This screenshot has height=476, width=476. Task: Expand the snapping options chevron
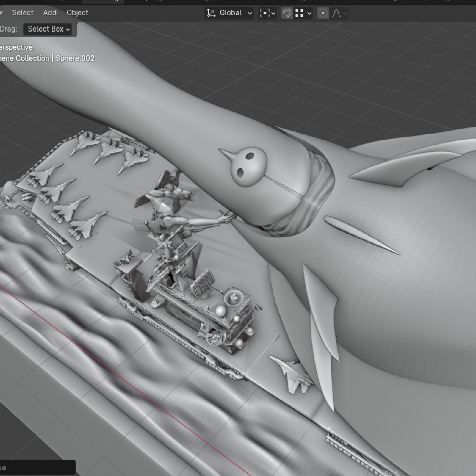pyautogui.click(x=309, y=13)
